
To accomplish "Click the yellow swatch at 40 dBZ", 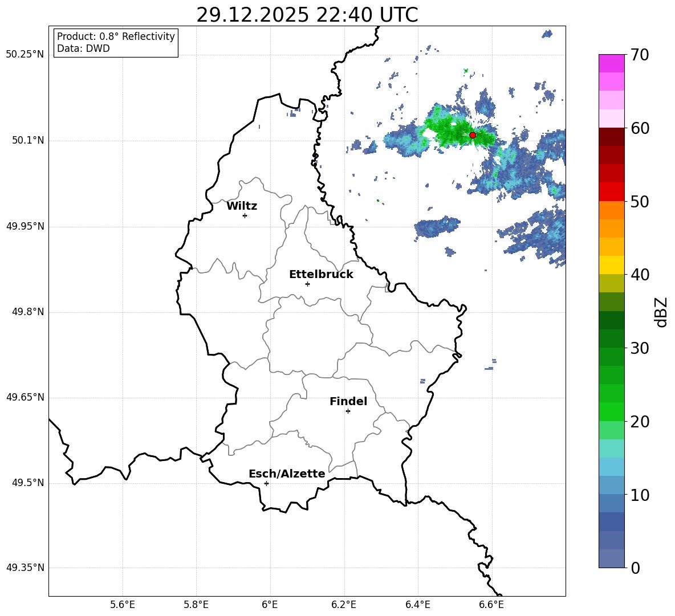I will pos(611,265).
